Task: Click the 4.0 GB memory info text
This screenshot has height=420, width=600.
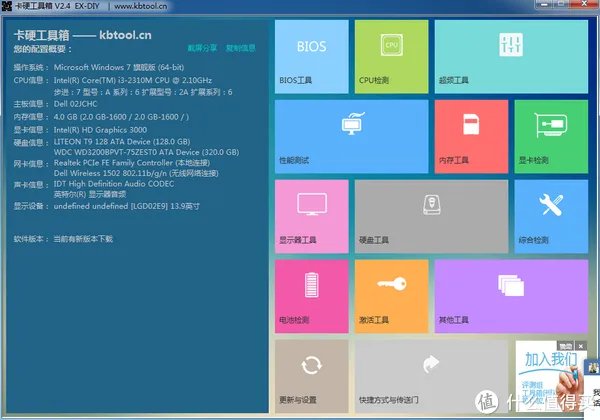Action: coord(121,117)
